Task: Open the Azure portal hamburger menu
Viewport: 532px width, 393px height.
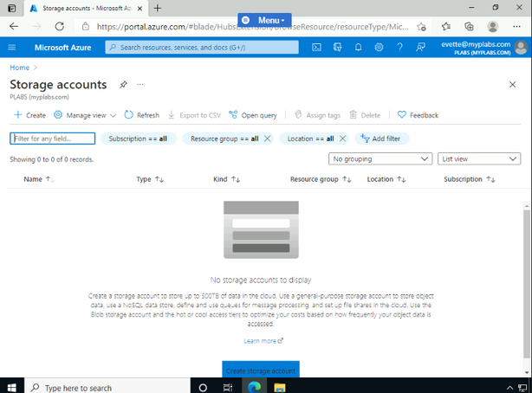Action: point(14,47)
